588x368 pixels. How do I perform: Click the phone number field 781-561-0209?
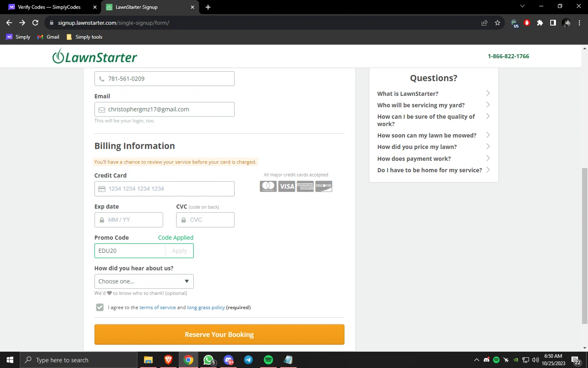164,78
